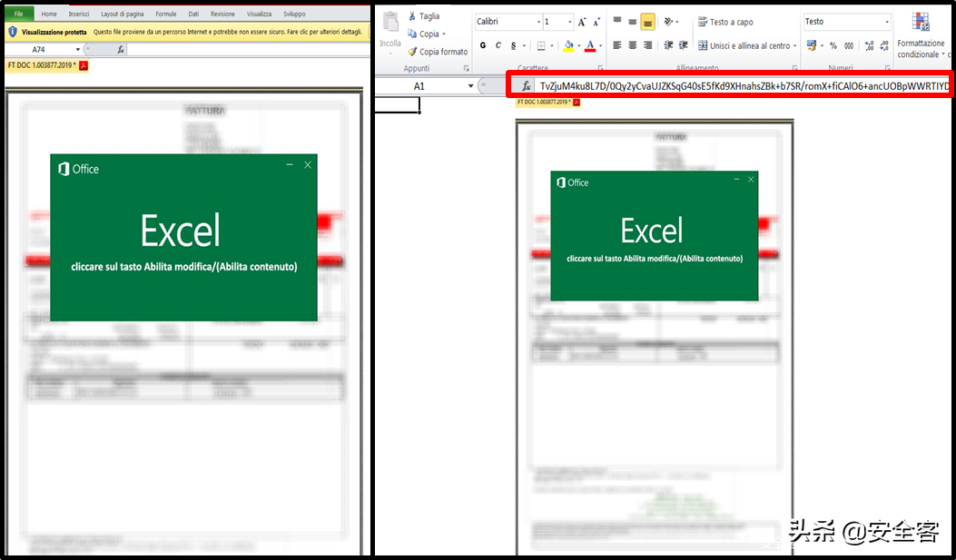The width and height of the screenshot is (956, 560).
Task: Toggle the highlighted bottom align button
Action: (x=647, y=22)
